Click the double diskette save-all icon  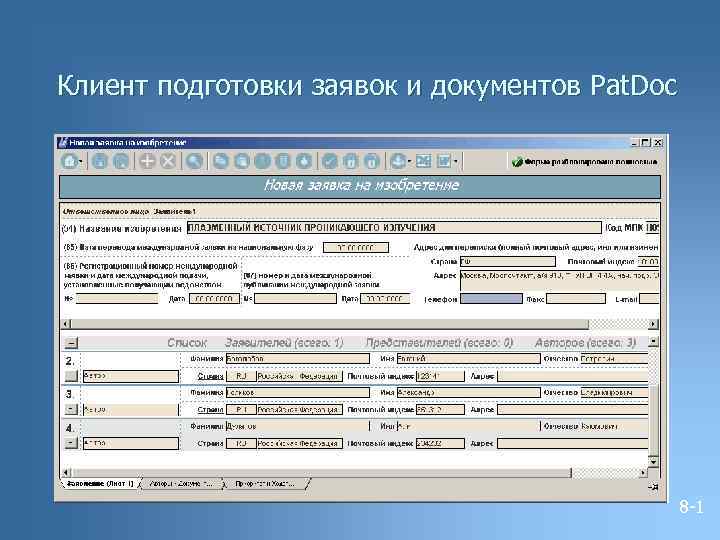[121, 162]
